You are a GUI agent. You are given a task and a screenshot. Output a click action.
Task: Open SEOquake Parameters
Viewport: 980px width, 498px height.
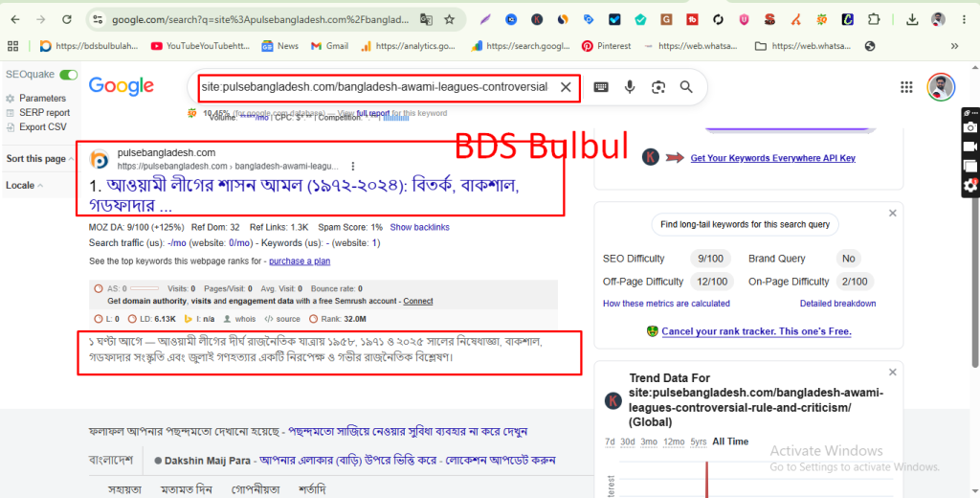coord(42,99)
